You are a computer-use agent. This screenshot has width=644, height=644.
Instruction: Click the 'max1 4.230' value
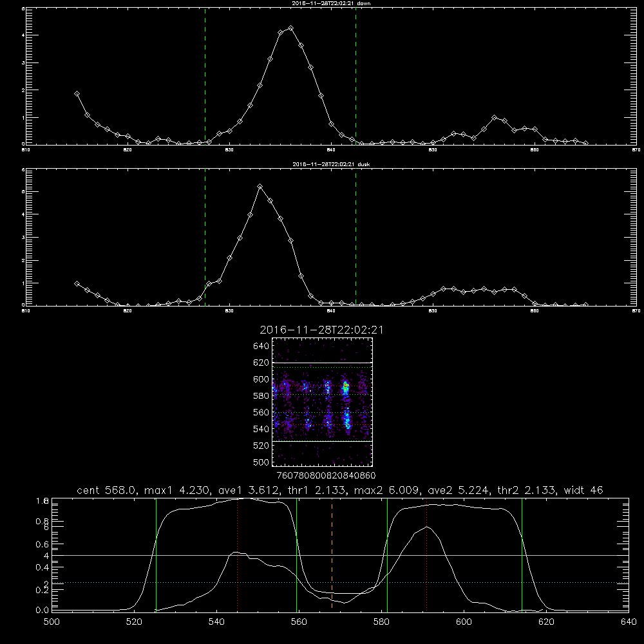tap(177, 490)
